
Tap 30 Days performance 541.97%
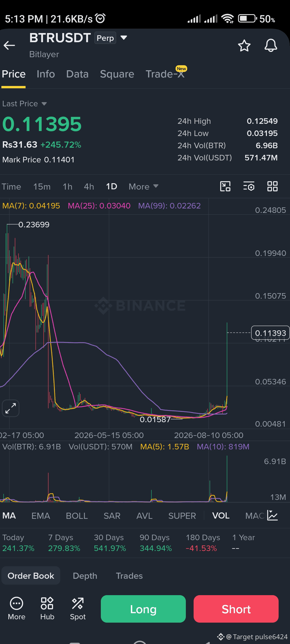tap(110, 543)
